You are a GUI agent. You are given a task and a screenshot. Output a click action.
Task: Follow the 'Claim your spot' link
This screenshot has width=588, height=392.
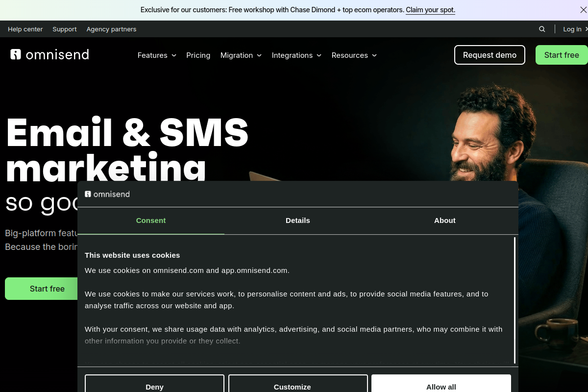point(430,10)
